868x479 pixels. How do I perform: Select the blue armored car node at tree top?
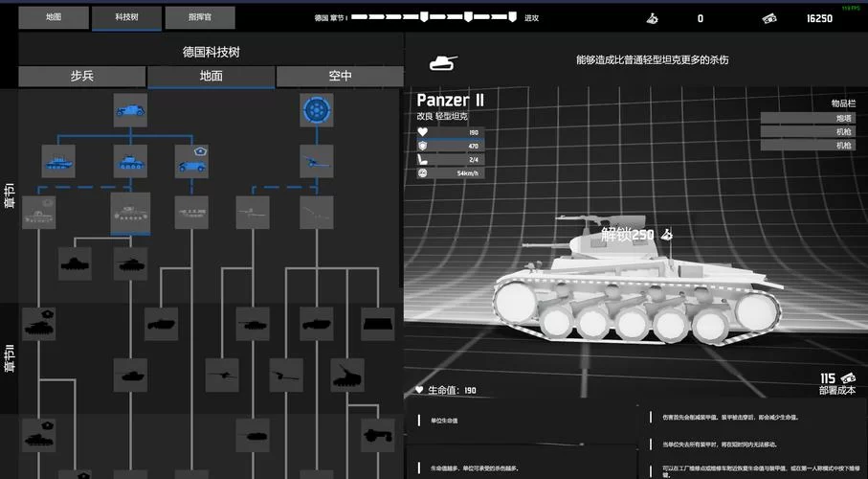coord(130,110)
